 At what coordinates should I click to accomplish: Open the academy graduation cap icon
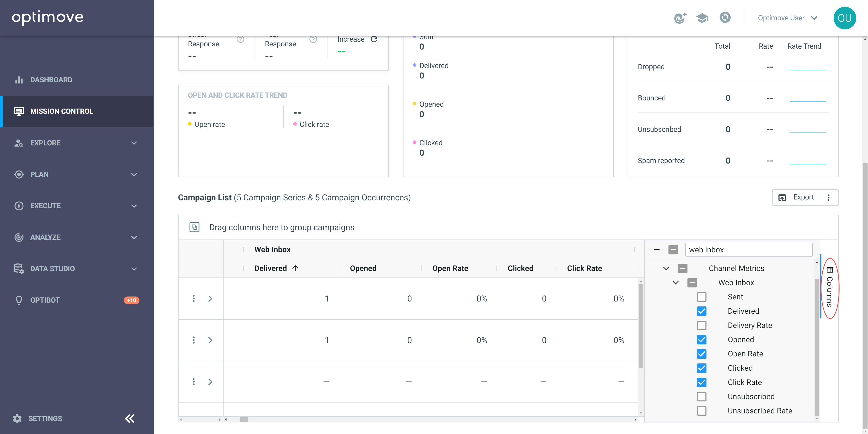[x=702, y=18]
